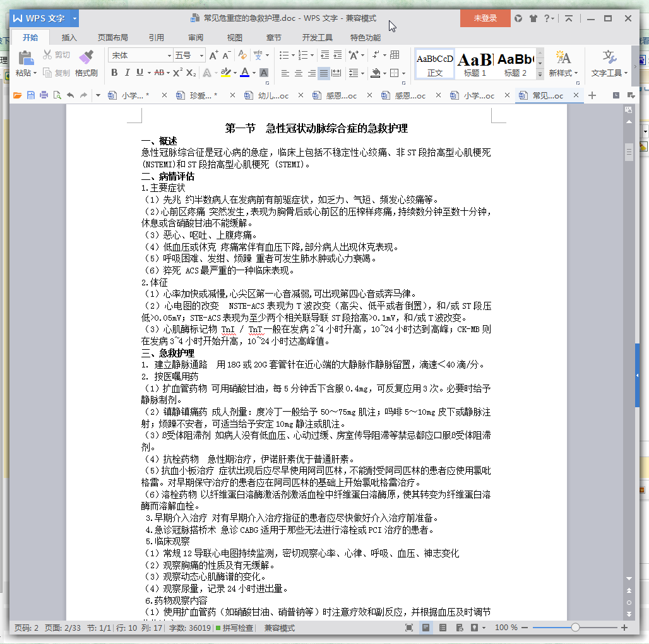Click the superscript X² icon
Image resolution: width=649 pixels, height=644 pixels.
pos(177,73)
